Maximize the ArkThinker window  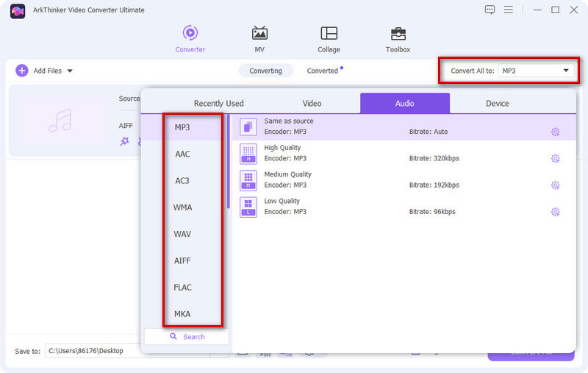pos(556,10)
